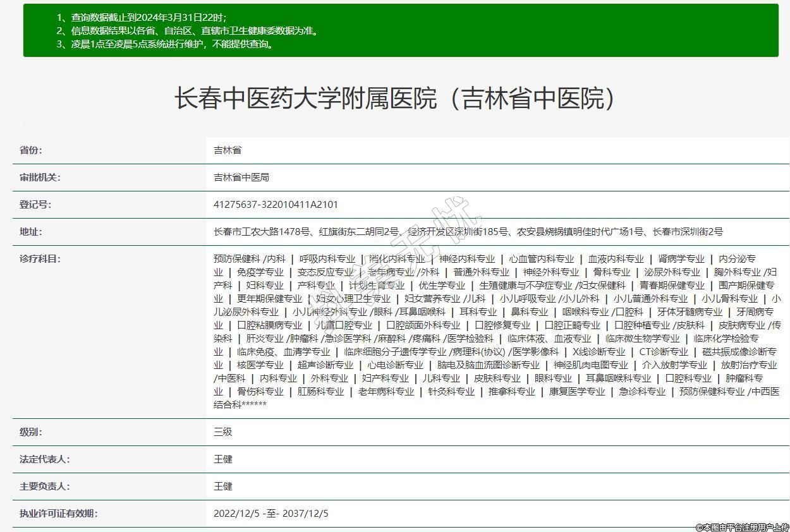Click 王健 in the 主要负责人 row
This screenshot has height=532, width=790.
[223, 487]
